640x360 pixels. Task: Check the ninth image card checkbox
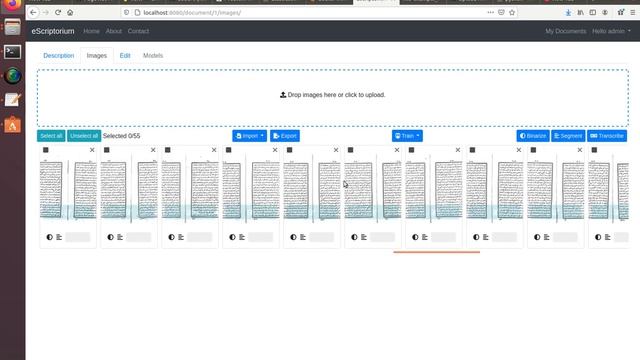tap(533, 150)
